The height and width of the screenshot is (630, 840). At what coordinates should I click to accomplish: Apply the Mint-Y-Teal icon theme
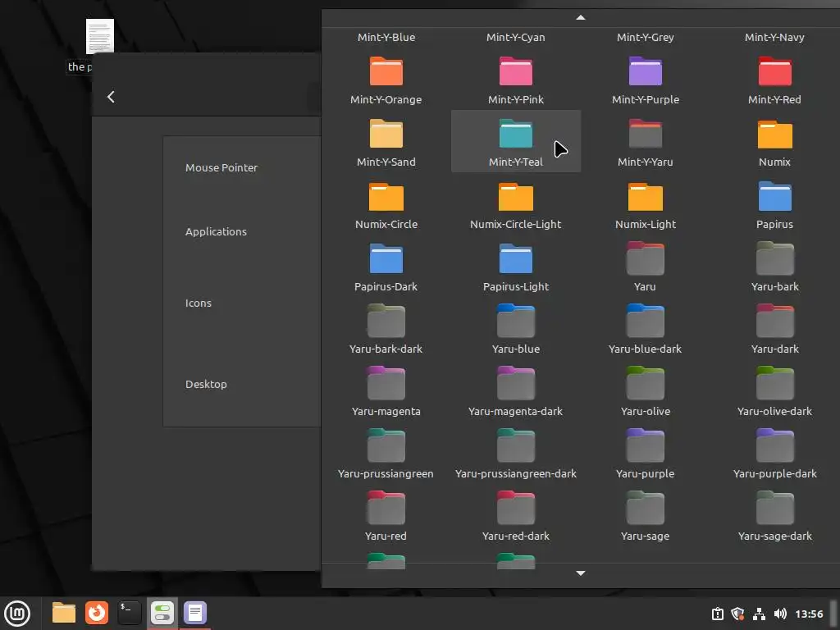coord(515,141)
